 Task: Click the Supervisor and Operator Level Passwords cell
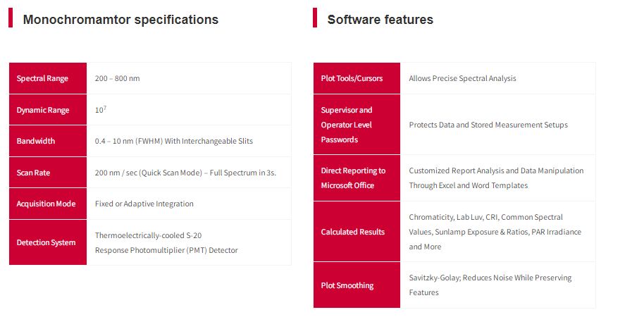coord(357,125)
